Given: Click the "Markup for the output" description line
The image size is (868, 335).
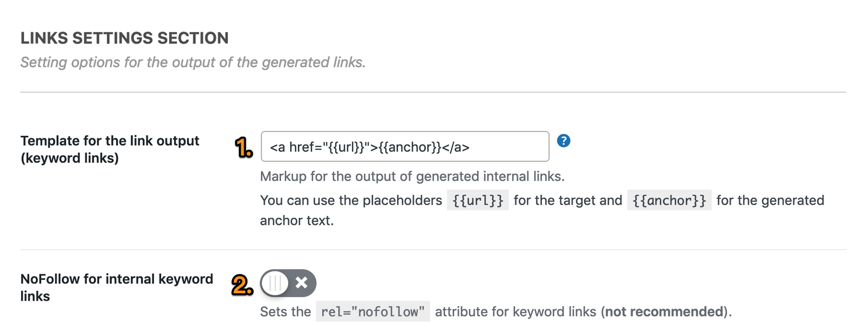Looking at the screenshot, I should [412, 176].
